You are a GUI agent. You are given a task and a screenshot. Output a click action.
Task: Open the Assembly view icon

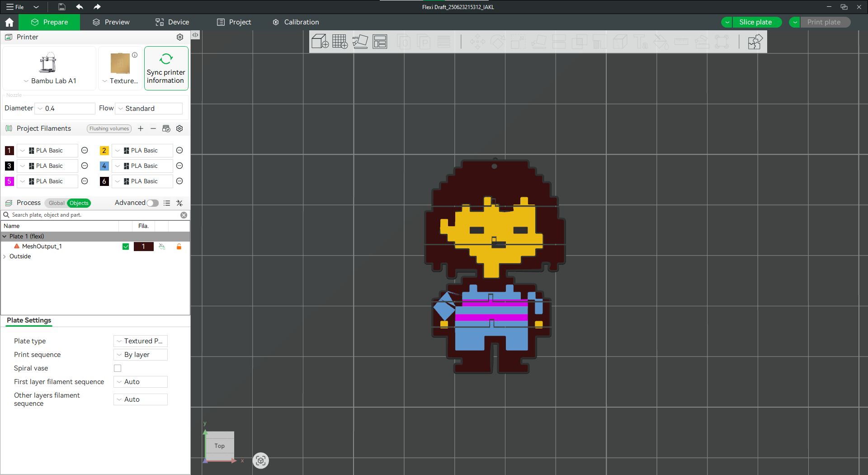(x=755, y=42)
